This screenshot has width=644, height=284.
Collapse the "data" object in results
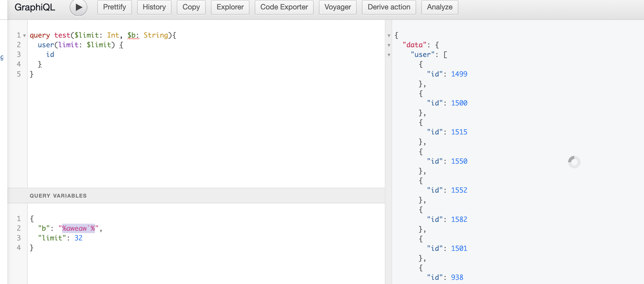click(389, 45)
